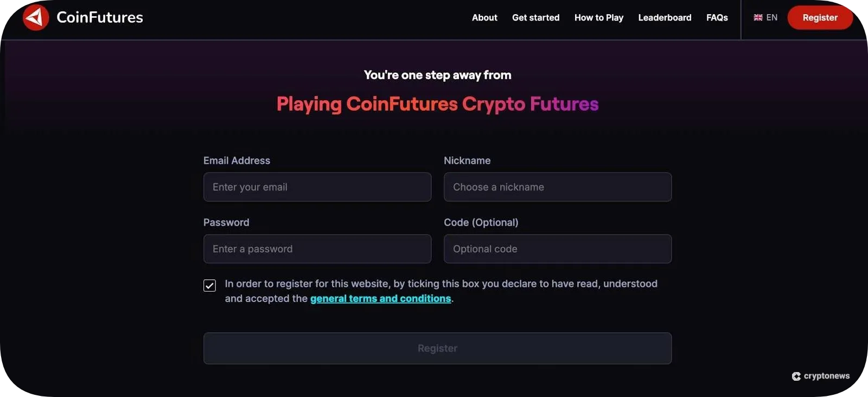This screenshot has width=868, height=397.
Task: Open the FAQs section
Action: coord(717,17)
